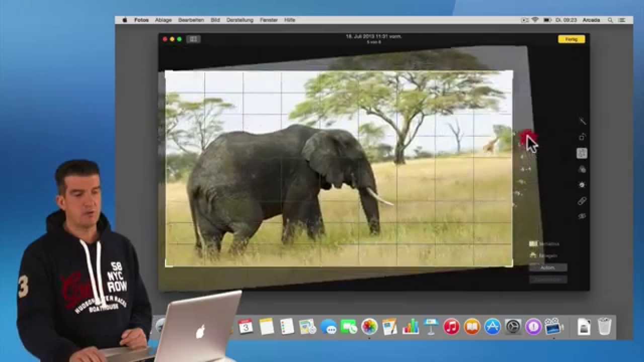Open Reminders from the Dock
The height and width of the screenshot is (362, 644).
(x=287, y=327)
